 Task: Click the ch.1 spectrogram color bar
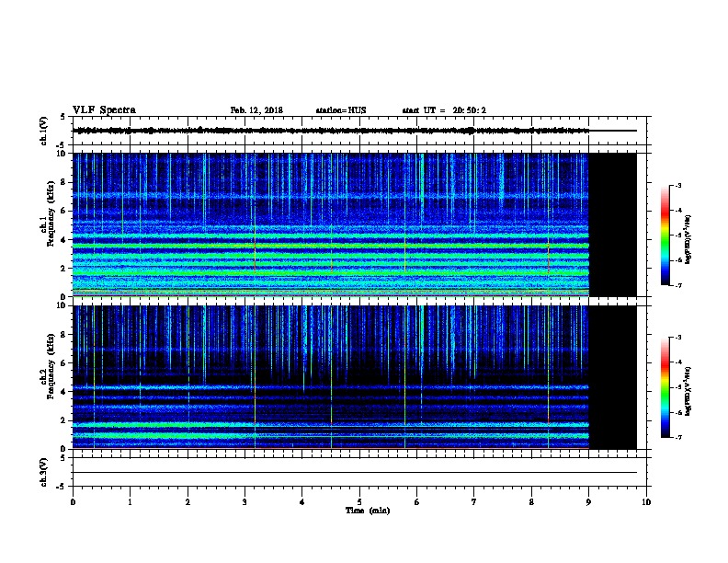click(x=665, y=236)
